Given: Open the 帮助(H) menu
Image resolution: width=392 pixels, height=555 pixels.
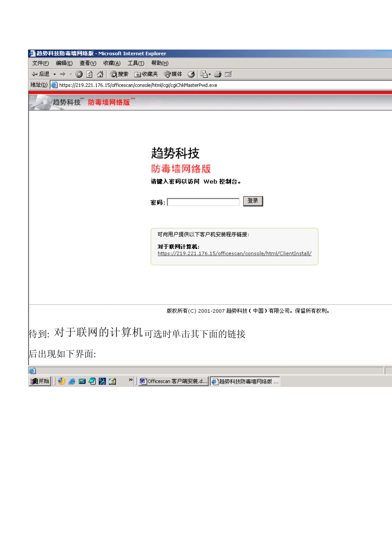Looking at the screenshot, I should [x=160, y=63].
